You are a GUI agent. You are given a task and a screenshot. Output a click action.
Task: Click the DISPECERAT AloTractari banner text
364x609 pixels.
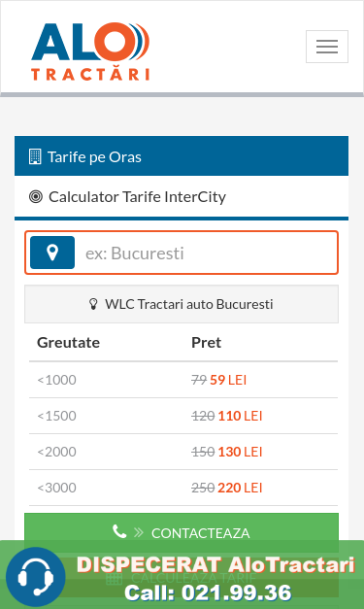(215, 564)
